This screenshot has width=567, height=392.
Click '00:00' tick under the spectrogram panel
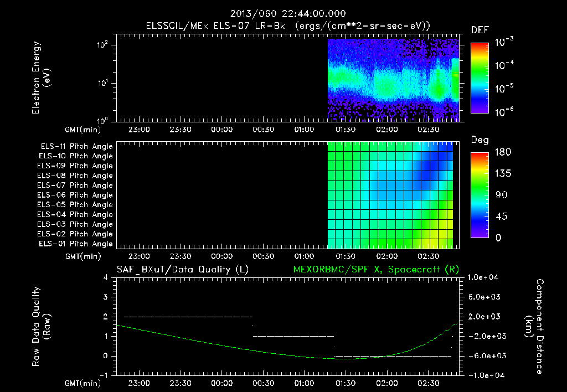(221, 130)
